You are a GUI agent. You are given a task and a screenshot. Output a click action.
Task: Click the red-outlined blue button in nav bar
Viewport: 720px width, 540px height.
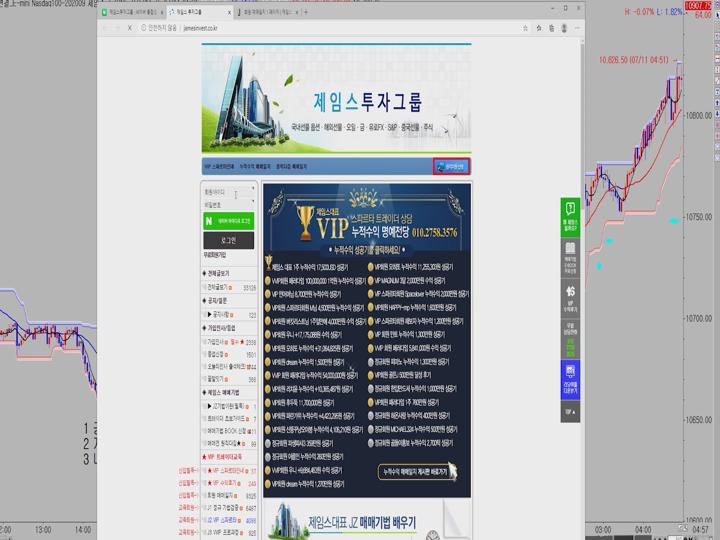tap(451, 166)
